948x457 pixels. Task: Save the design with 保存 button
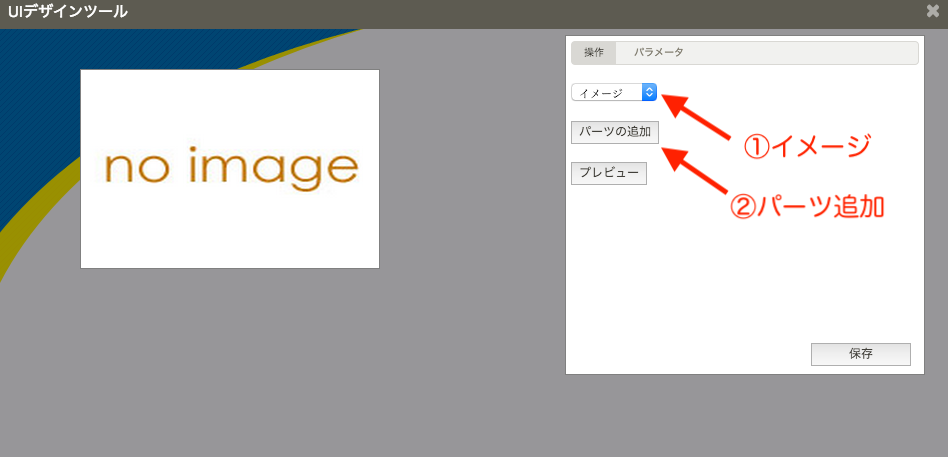point(860,354)
